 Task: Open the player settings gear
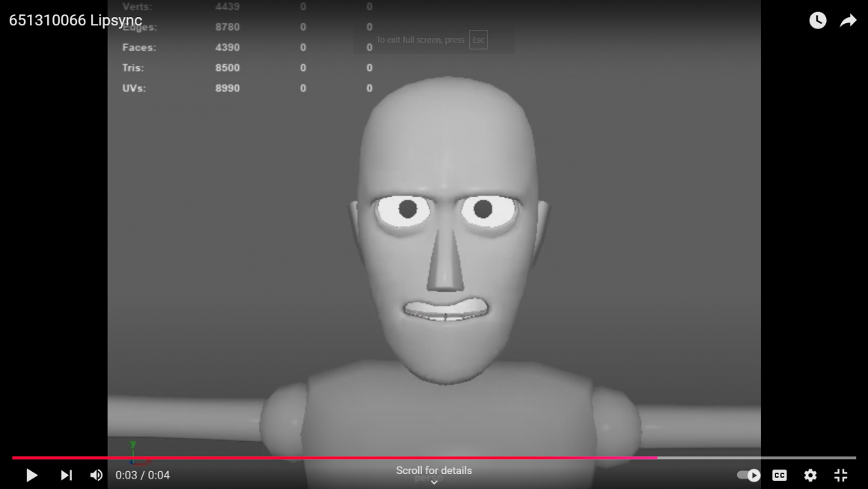810,476
